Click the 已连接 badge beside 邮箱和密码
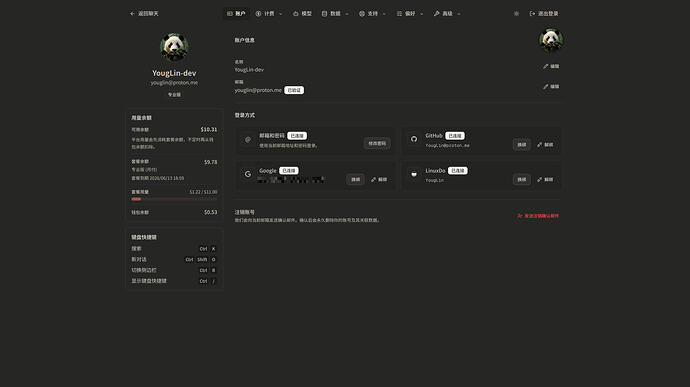 pos(297,136)
